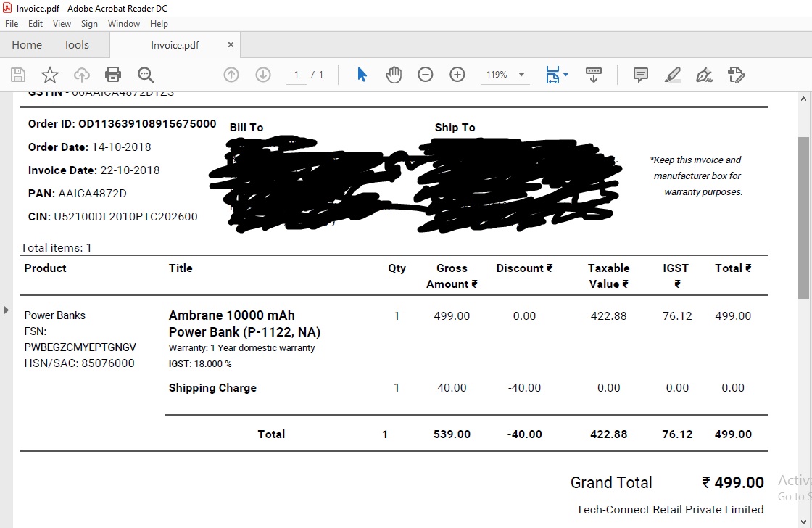Choose the arrow Selection tool

pos(362,75)
